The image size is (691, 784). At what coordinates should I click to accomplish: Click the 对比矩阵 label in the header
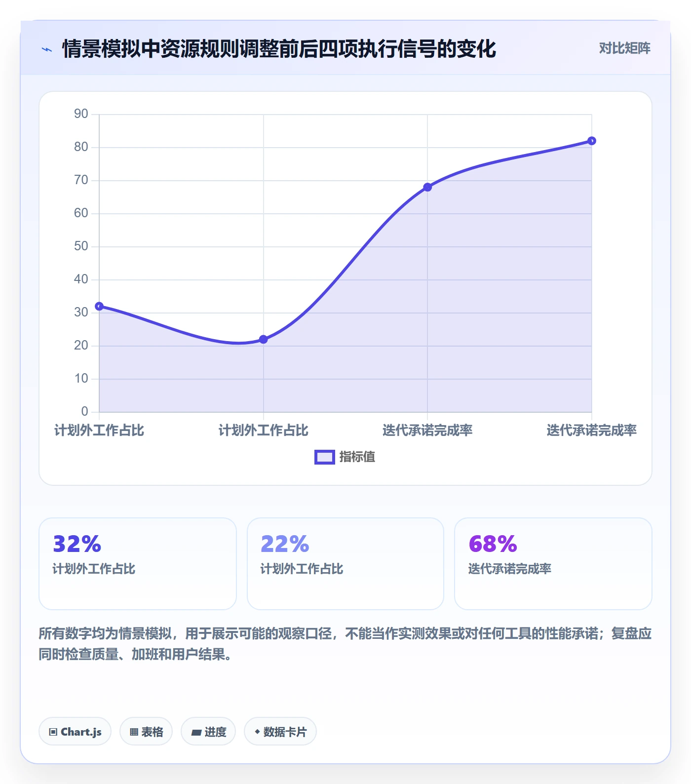point(624,48)
